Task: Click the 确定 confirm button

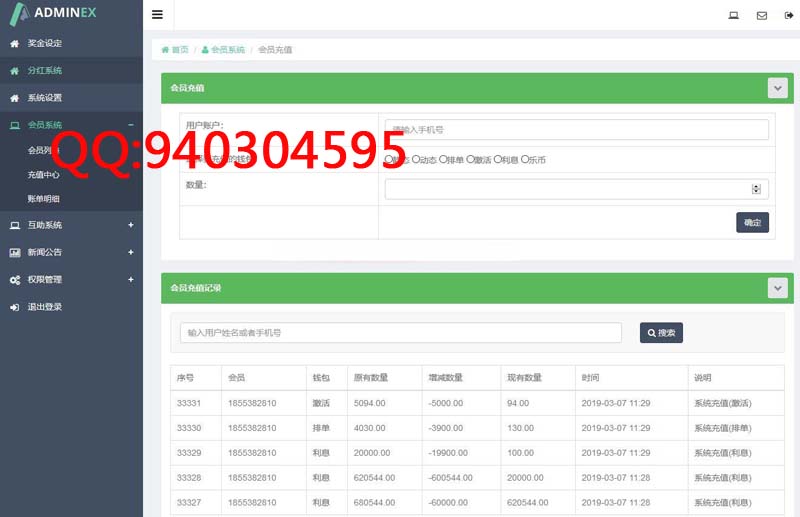Action: pos(752,222)
